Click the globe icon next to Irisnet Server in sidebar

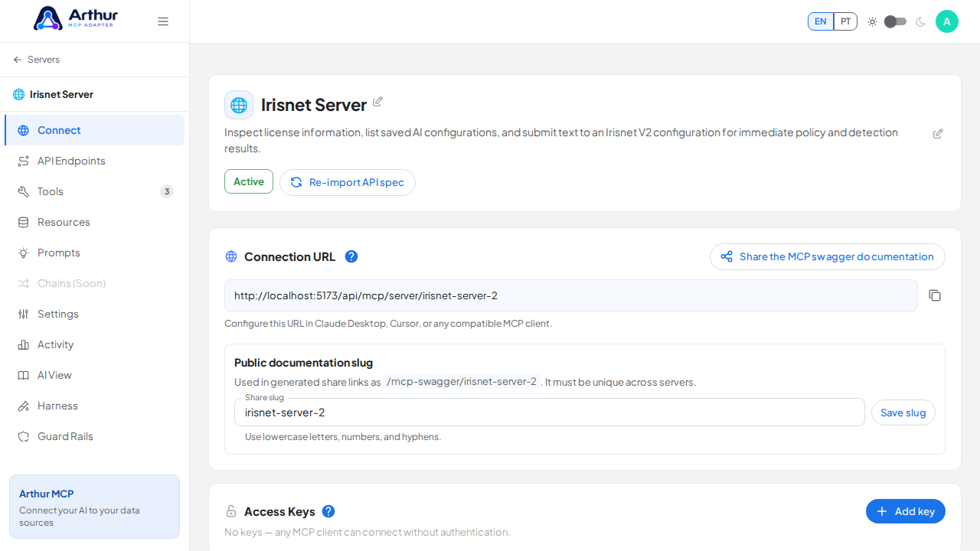(x=18, y=95)
